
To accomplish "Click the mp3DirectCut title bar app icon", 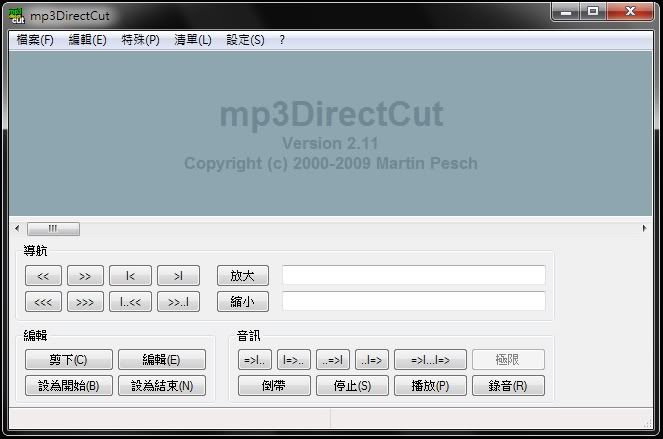I will [16, 16].
